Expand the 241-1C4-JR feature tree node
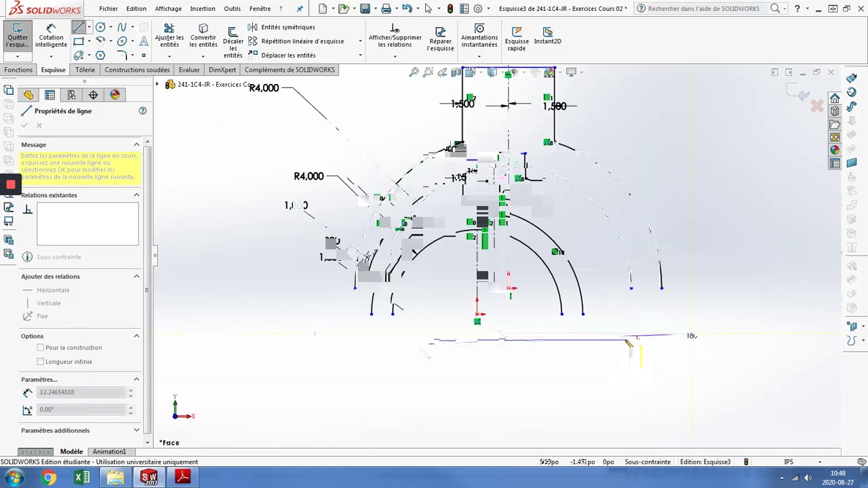 157,85
